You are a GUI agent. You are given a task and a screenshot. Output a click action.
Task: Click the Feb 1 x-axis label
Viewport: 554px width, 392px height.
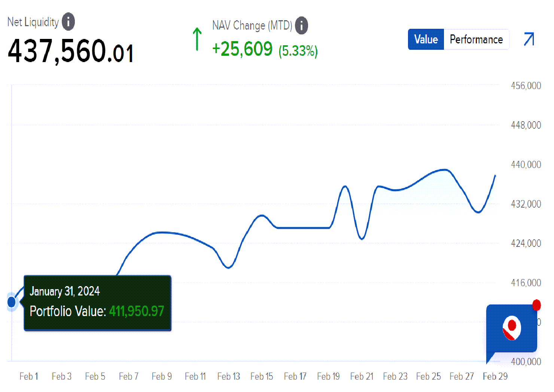[29, 376]
